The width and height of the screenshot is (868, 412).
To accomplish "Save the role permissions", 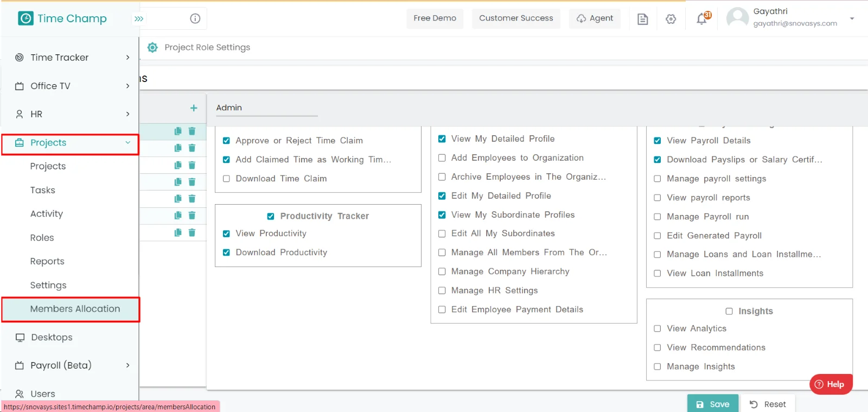I will [x=713, y=404].
